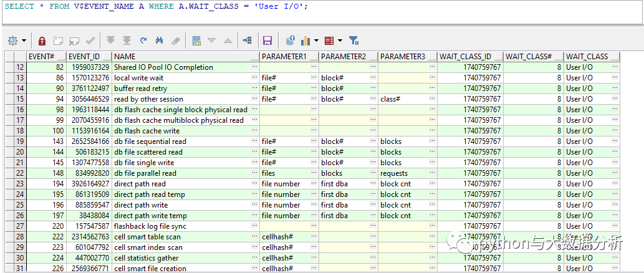Open ellipsis button of 'db file sequential read' name cell
Image resolution: width=644 pixels, height=273 pixels.
coord(254,141)
